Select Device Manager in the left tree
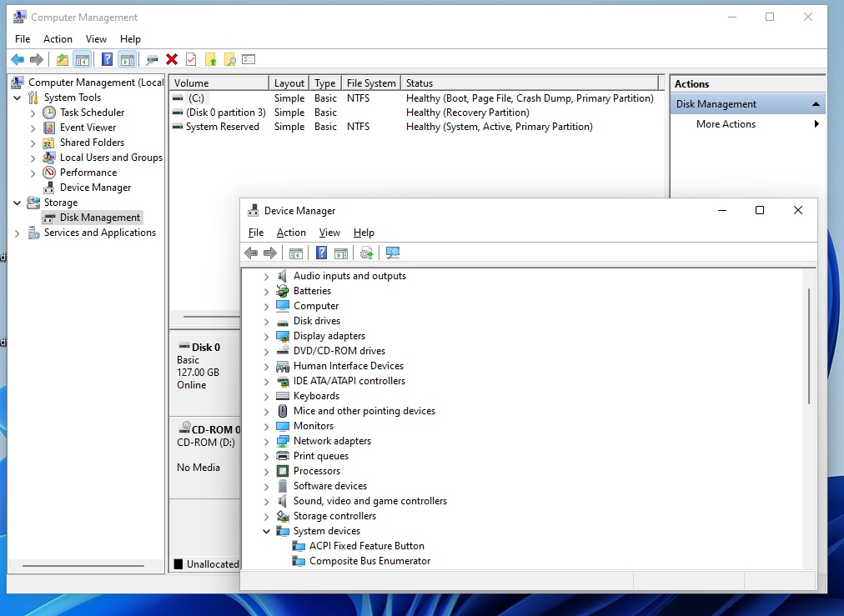The image size is (844, 616). pyautogui.click(x=95, y=188)
